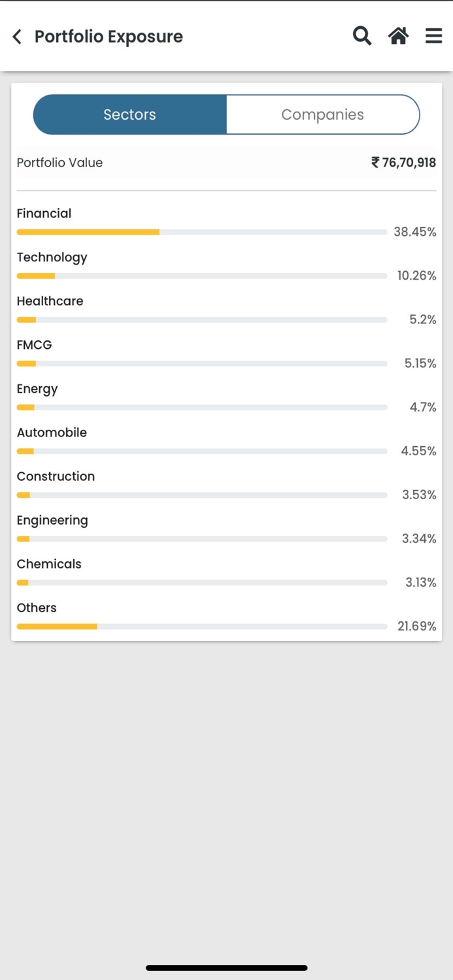Tap the back arrow icon
453x980 pixels.
pyautogui.click(x=18, y=37)
